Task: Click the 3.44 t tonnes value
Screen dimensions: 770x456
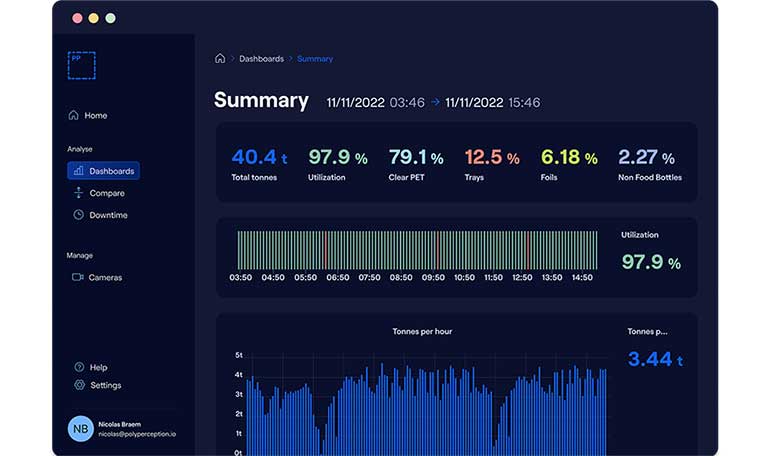Action: [x=655, y=359]
